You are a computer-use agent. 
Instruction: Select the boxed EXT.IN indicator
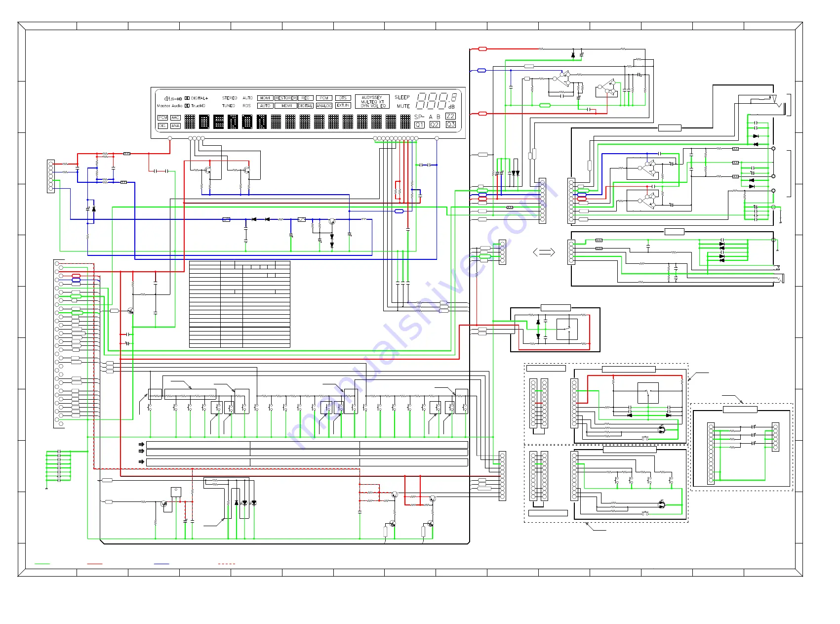[x=343, y=105]
